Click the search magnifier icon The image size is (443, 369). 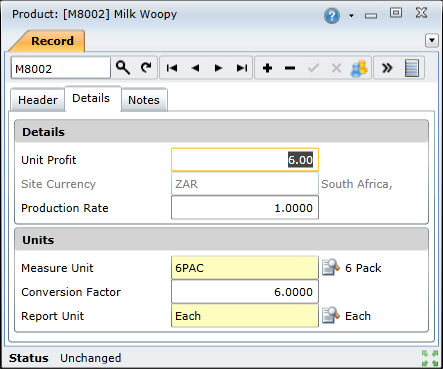point(123,68)
